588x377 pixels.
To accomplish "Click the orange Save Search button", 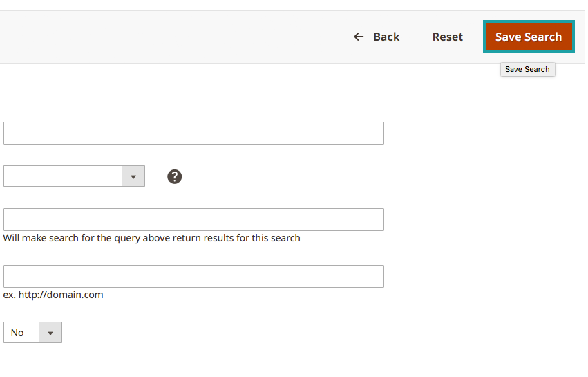I will (x=529, y=37).
